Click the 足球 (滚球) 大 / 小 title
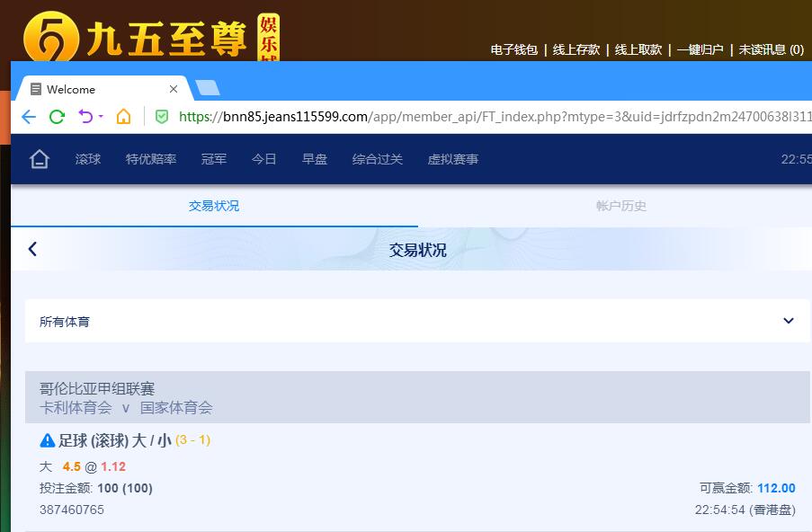Viewport: 812px width, 532px height. pos(115,440)
